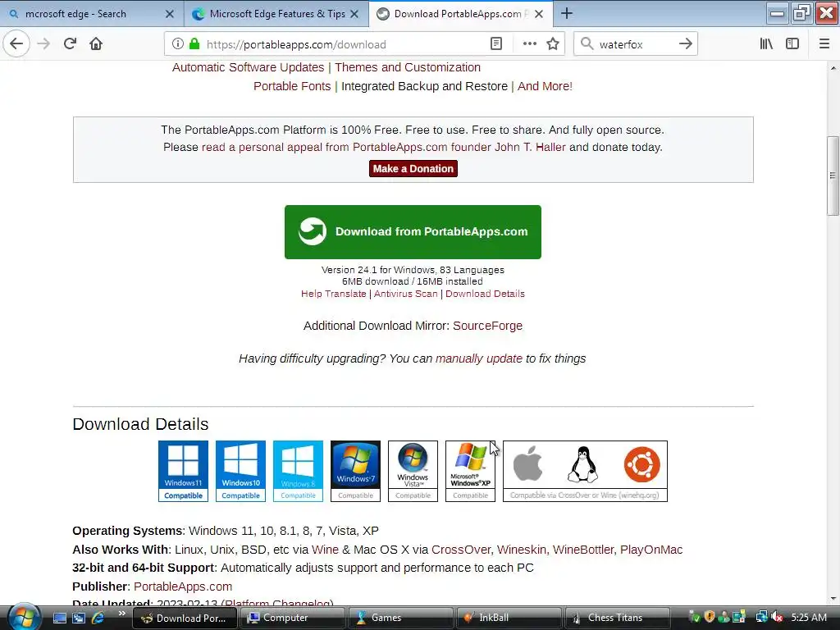
Task: Click the Windows 8 Compatible badge
Action: [298, 472]
